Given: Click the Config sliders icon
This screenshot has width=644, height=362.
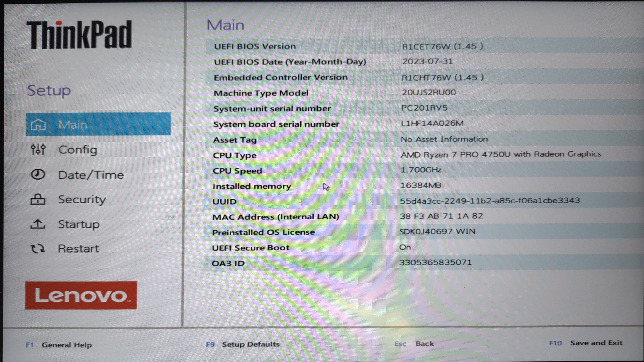Looking at the screenshot, I should (x=38, y=150).
